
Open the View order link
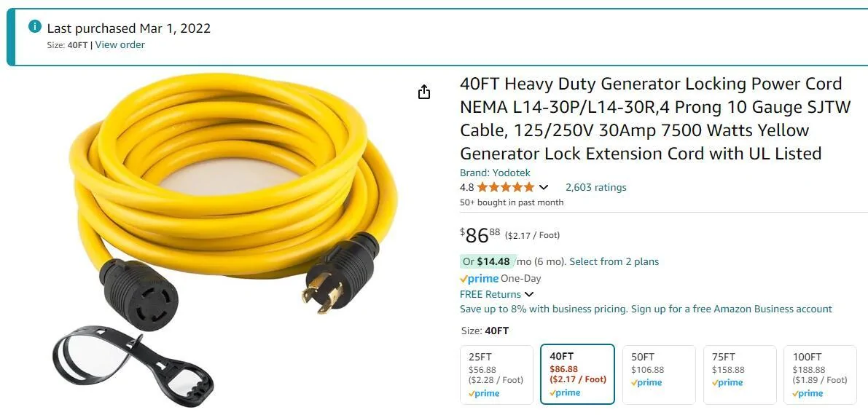pos(120,45)
